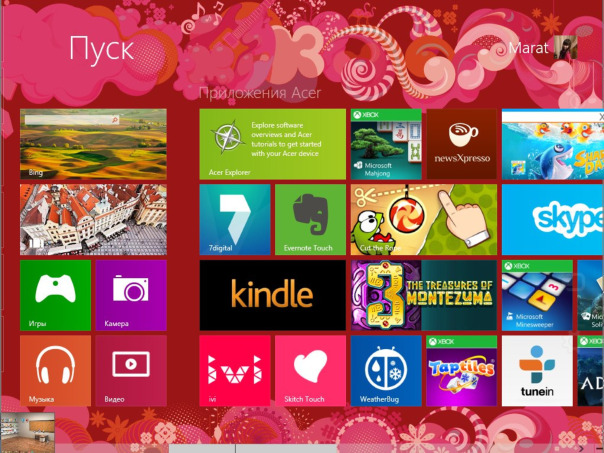Open the WeatherBug tile
This screenshot has height=453, width=604.
[x=386, y=371]
